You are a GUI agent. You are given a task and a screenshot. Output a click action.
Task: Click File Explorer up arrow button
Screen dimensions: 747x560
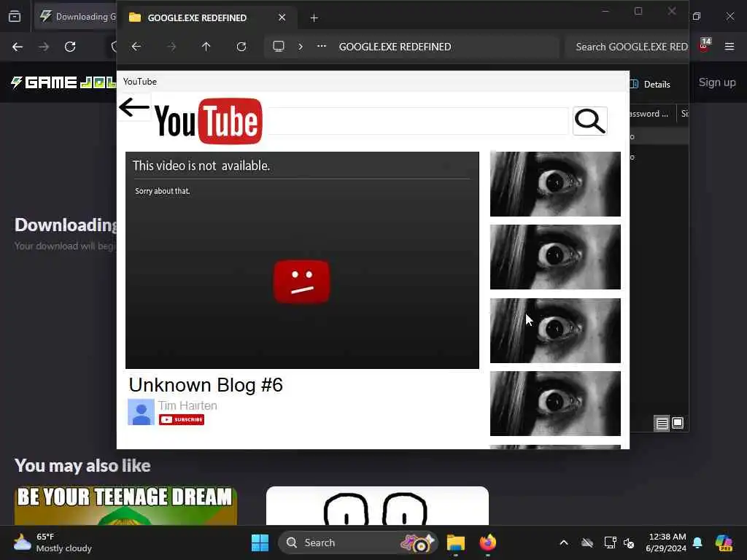click(206, 47)
